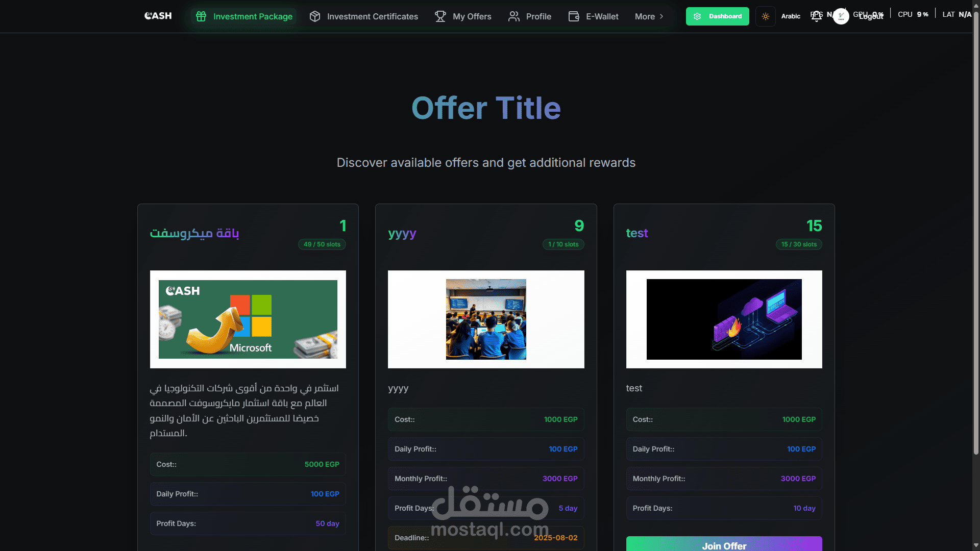
Task: Click the scrollbar down arrow
Action: click(976, 545)
